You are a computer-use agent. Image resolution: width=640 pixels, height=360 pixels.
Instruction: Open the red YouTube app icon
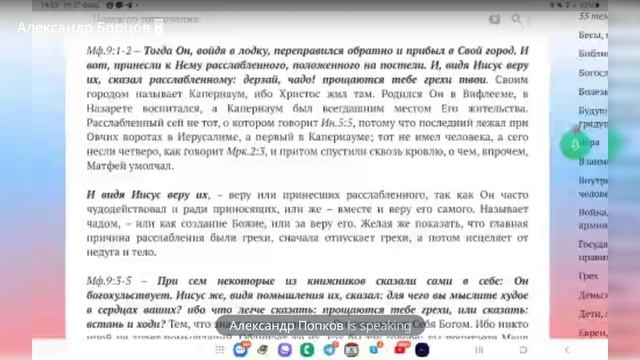pyautogui.click(x=401, y=349)
